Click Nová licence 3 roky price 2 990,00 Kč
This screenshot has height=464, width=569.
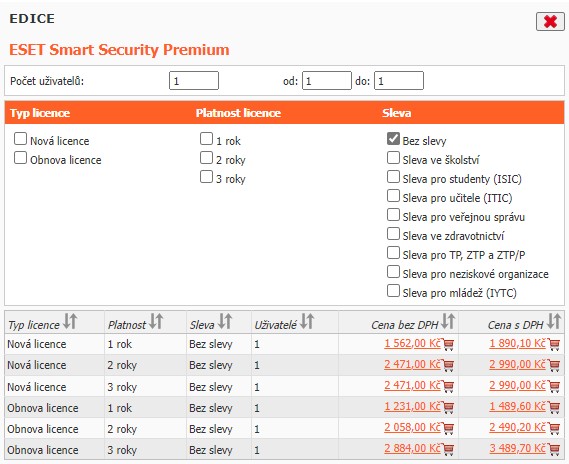517,385
